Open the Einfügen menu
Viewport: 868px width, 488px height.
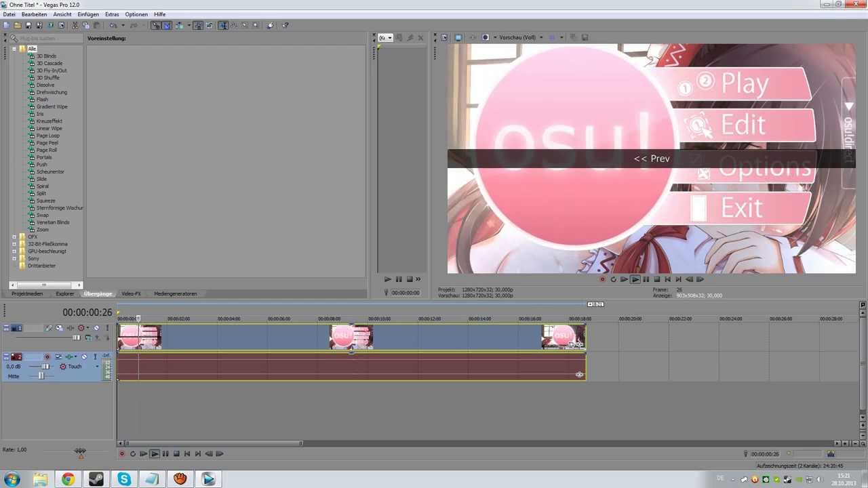click(88, 14)
